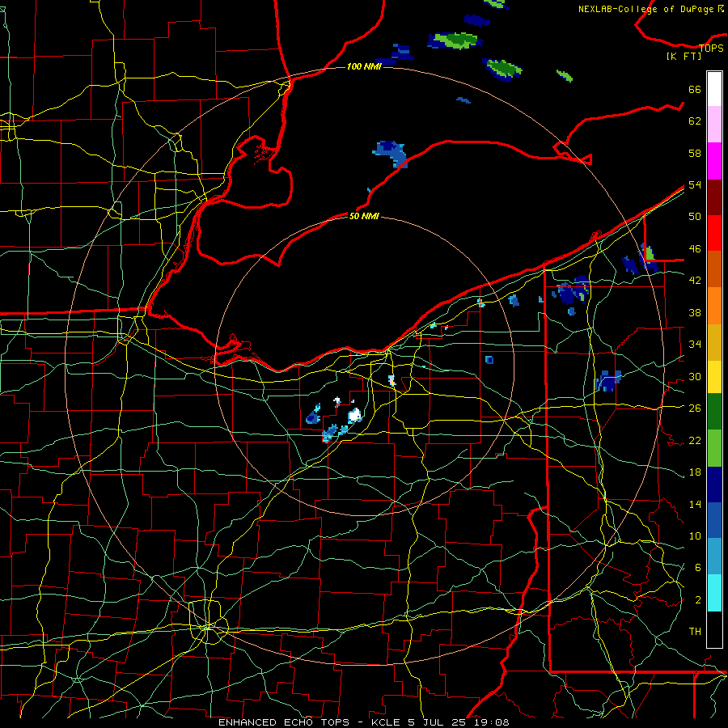Click the legend value 18
Screen dimensions: 728x728
point(695,472)
